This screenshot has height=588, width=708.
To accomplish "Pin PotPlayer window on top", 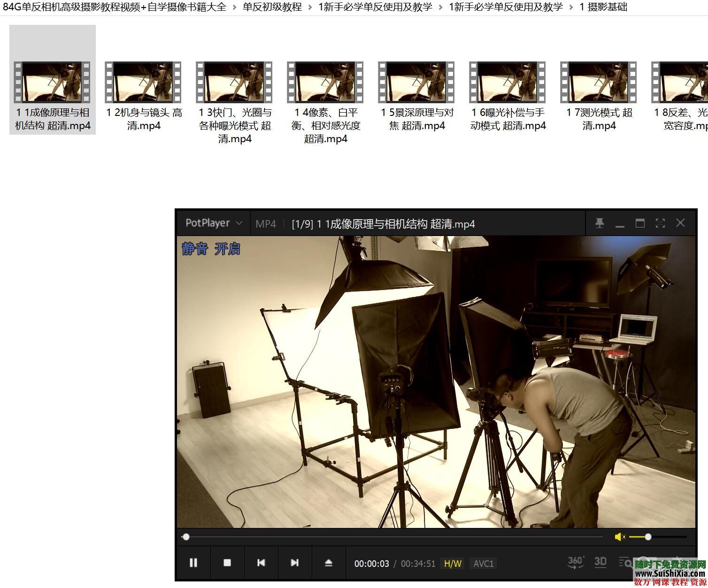I will click(x=600, y=223).
